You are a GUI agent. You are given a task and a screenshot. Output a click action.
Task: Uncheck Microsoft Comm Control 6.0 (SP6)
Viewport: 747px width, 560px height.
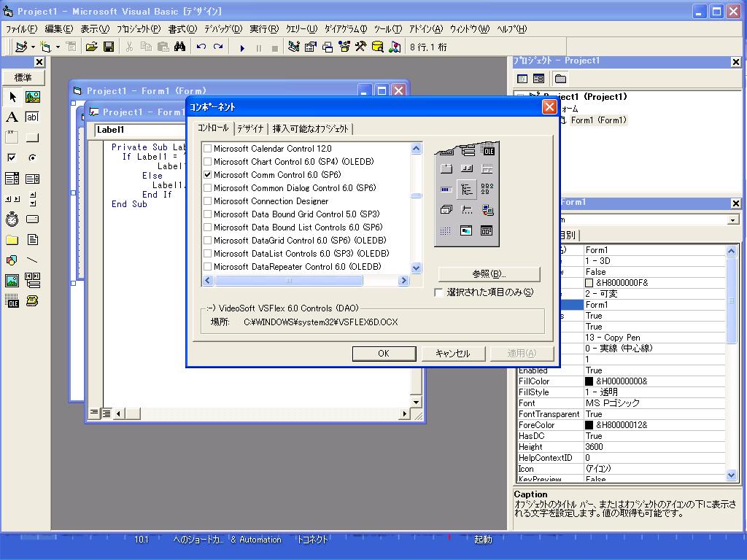[208, 175]
